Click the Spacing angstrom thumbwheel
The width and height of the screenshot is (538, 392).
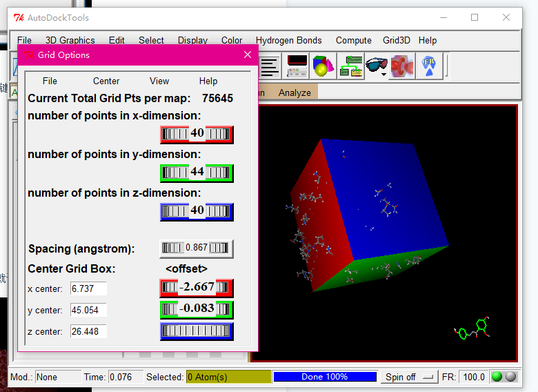[197, 248]
